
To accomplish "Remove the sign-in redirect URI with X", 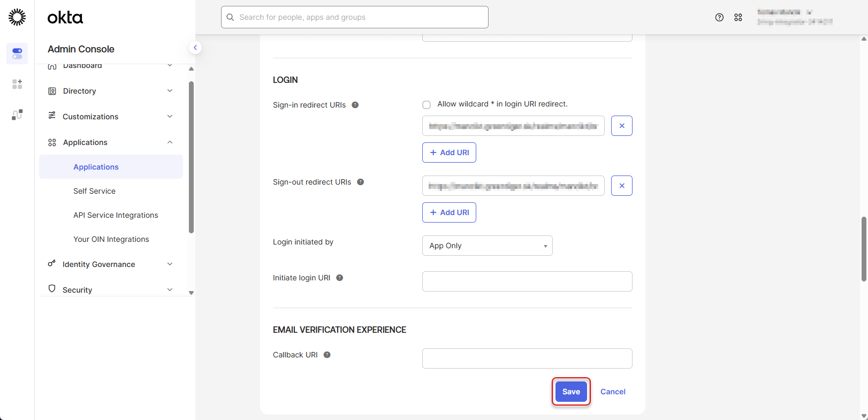I will click(621, 126).
